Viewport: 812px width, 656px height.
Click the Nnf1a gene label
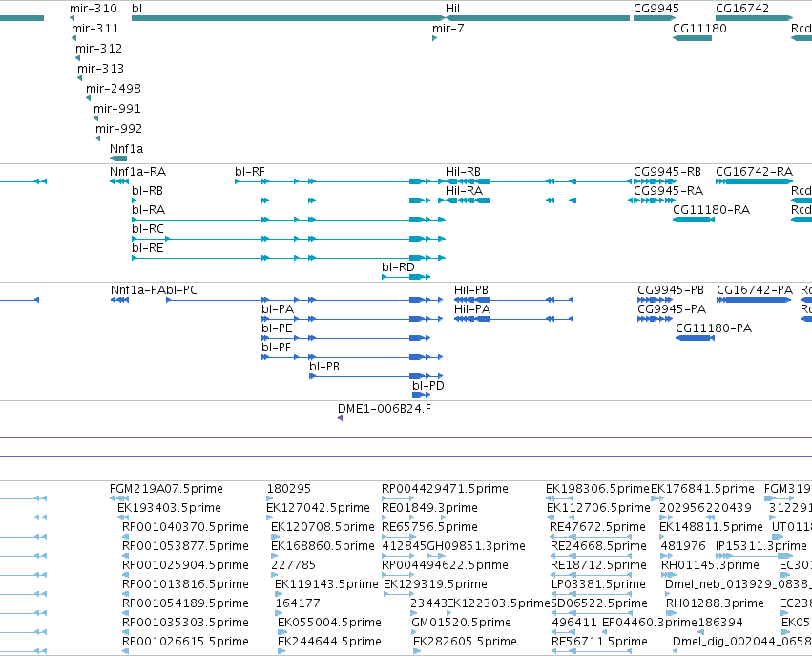126,149
